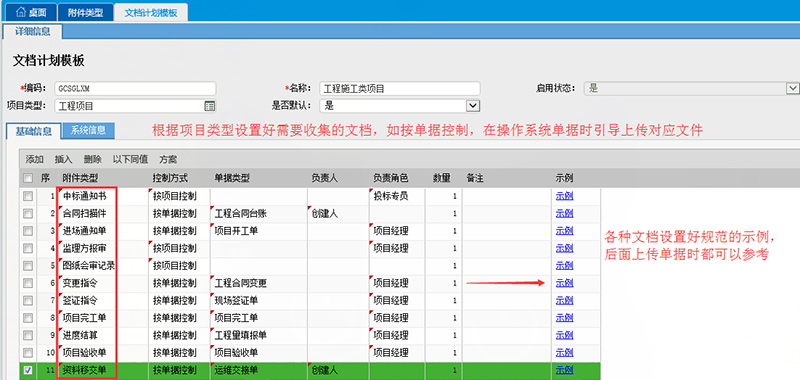Check the row 3 进场通知单 checkbox

pos(28,231)
